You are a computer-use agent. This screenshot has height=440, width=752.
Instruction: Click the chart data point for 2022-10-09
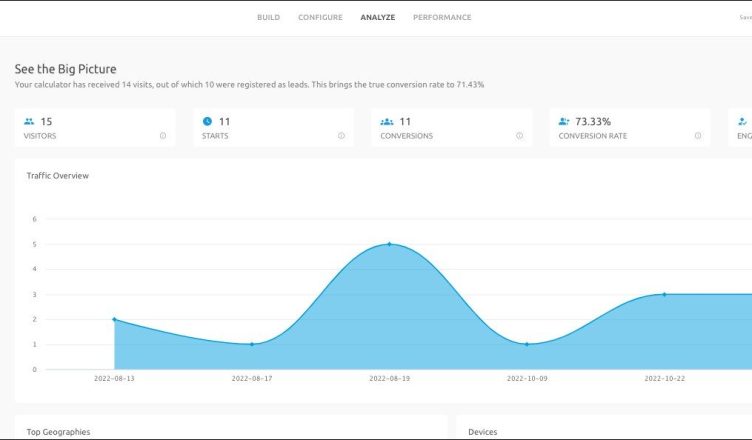pos(527,344)
